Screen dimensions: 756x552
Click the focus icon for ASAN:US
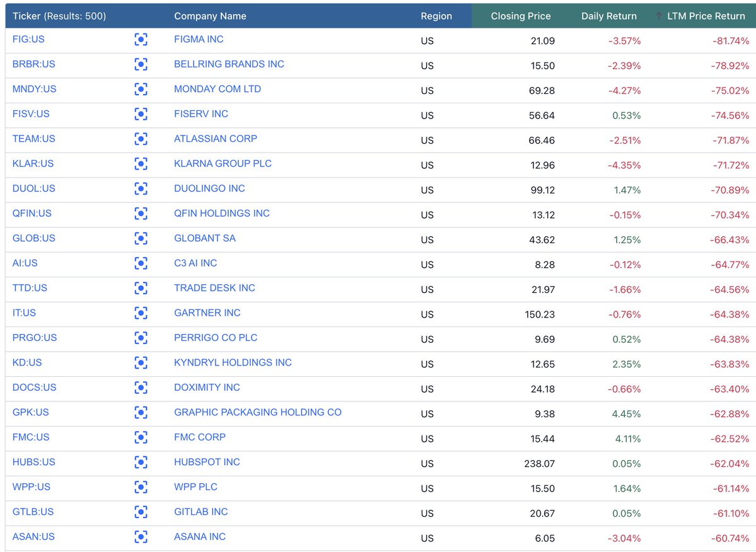pyautogui.click(x=141, y=537)
